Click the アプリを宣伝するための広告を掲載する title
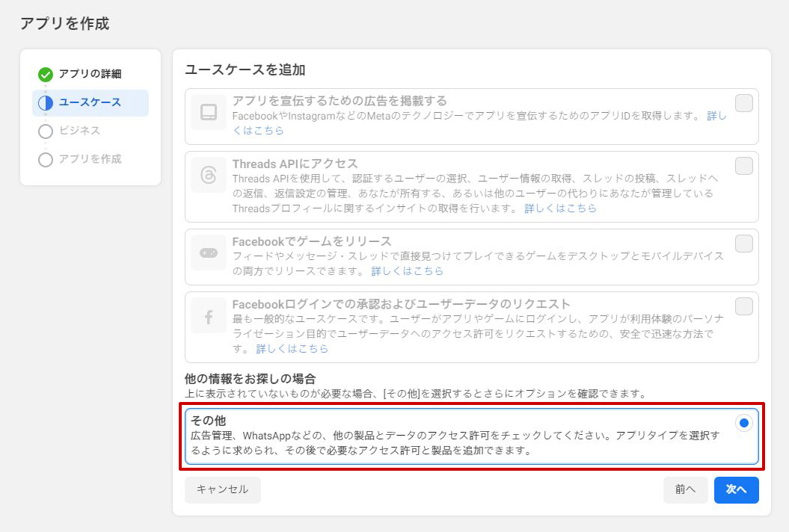The height and width of the screenshot is (532, 789). click(340, 101)
